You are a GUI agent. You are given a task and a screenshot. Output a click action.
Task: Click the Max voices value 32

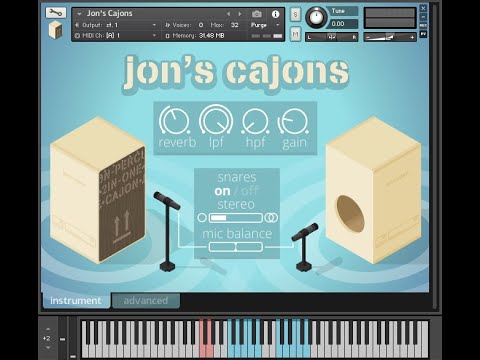click(235, 25)
